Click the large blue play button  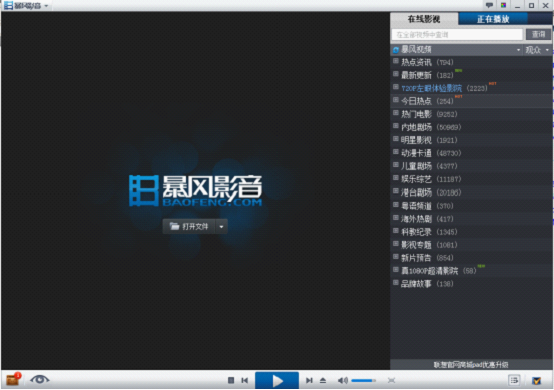277,380
